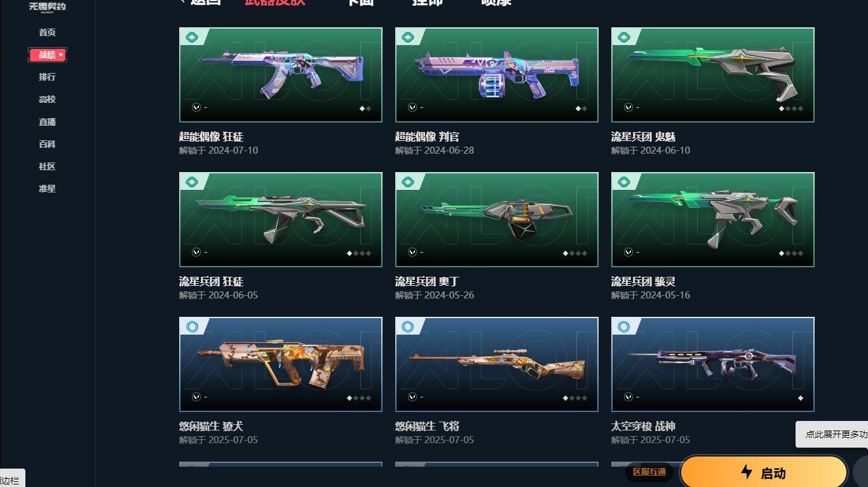Click level diamonds on 流星兵团 骇灵 card
The height and width of the screenshot is (487, 868).
point(791,253)
